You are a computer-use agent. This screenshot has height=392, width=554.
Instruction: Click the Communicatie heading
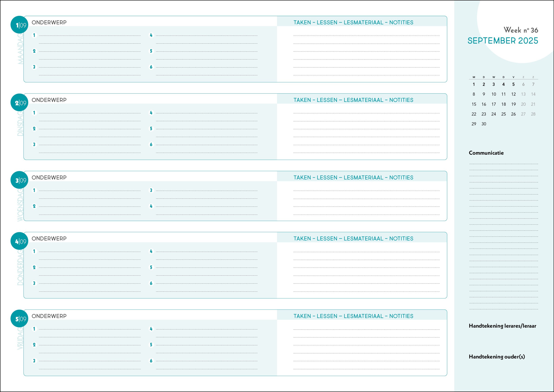tap(486, 153)
